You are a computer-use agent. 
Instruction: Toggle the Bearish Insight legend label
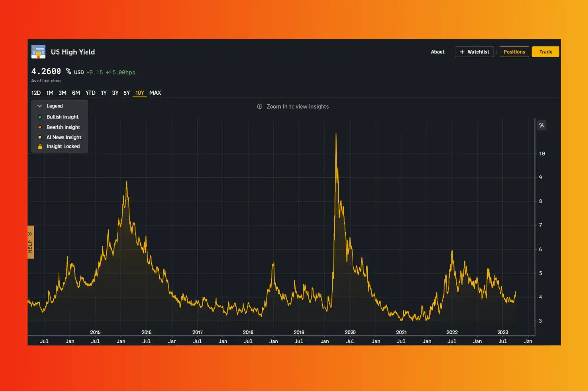[x=62, y=127]
